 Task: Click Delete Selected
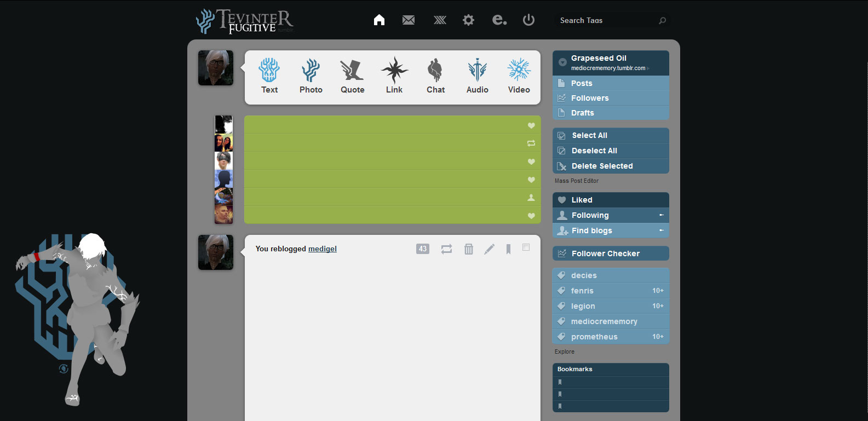click(x=611, y=166)
